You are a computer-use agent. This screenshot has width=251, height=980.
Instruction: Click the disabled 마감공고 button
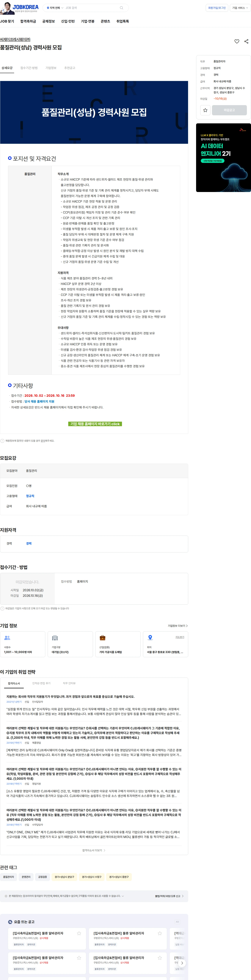coord(229,110)
